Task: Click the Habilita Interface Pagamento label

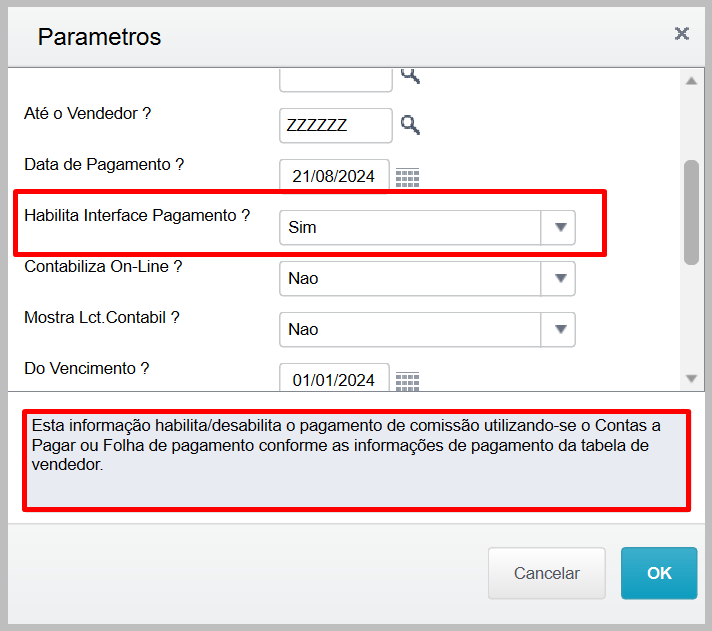Action: click(x=137, y=215)
